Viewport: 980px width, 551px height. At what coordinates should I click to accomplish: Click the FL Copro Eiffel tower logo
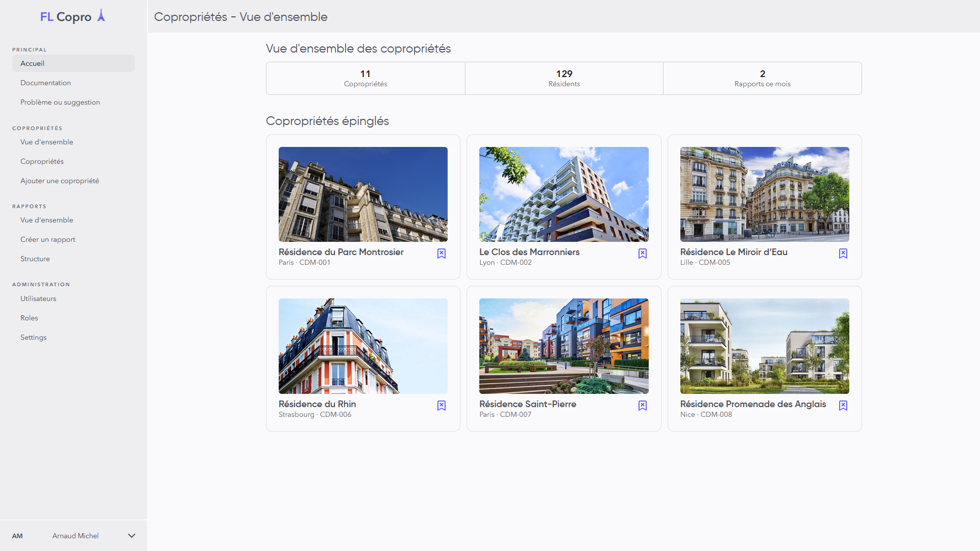[101, 16]
